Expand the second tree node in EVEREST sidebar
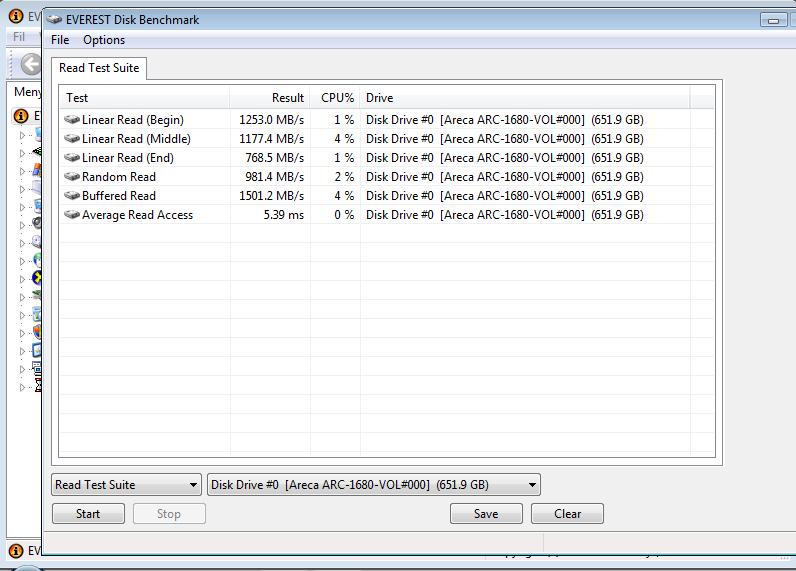796x571 pixels. tap(22, 153)
